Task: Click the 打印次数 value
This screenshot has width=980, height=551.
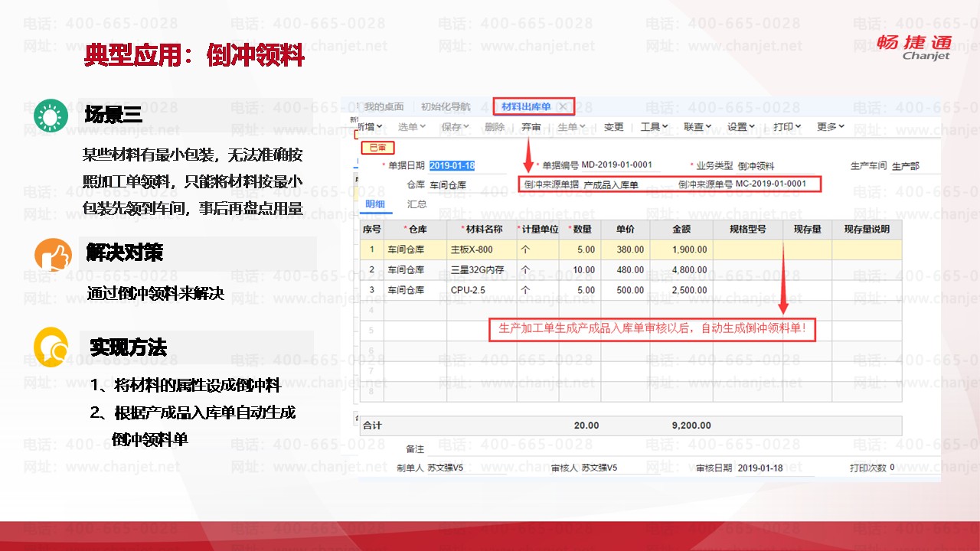Action: (892, 468)
